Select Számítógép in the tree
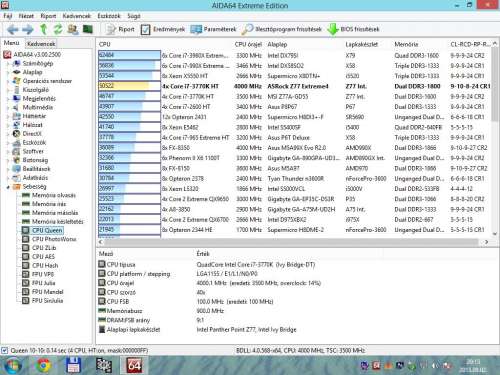Screen dimensions: 500x375 coord(38,63)
